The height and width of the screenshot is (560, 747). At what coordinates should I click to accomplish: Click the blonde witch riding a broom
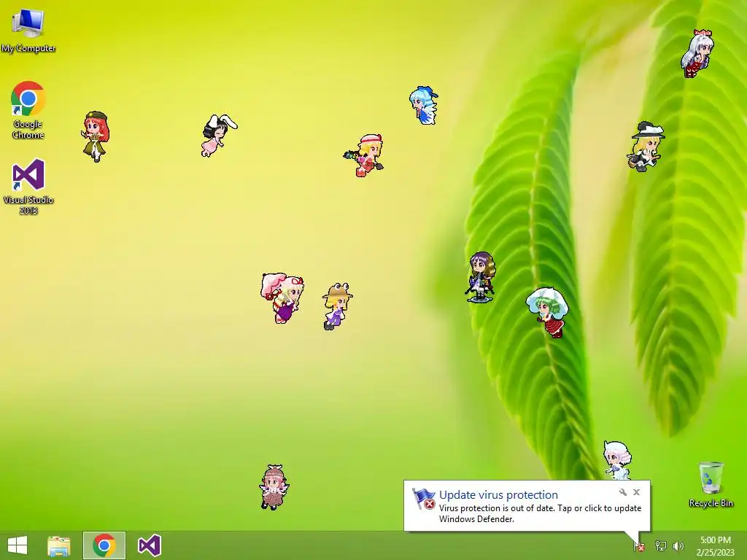tap(646, 146)
